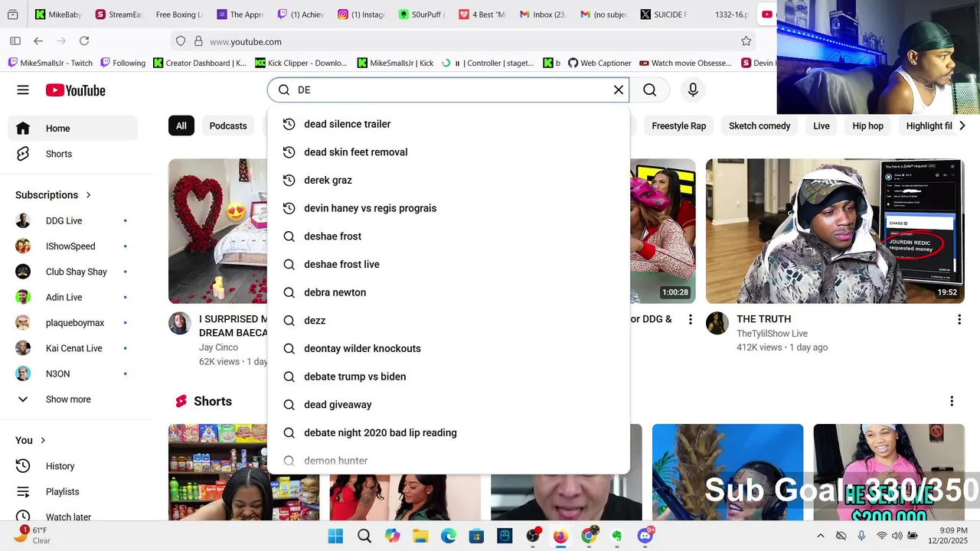The height and width of the screenshot is (551, 980).
Task: Select suggestion dead skin feet removal
Action: click(449, 152)
